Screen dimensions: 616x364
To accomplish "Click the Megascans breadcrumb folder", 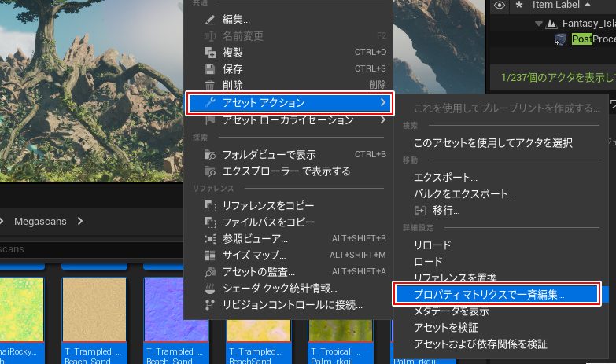I will click(40, 222).
